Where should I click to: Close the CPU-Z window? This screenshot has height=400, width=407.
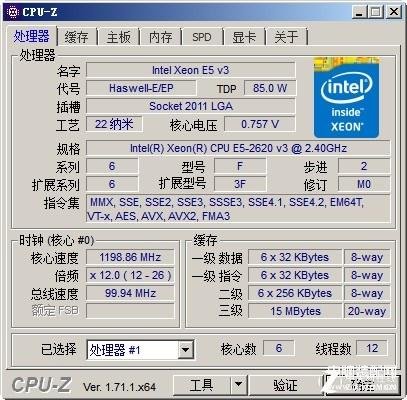point(394,12)
